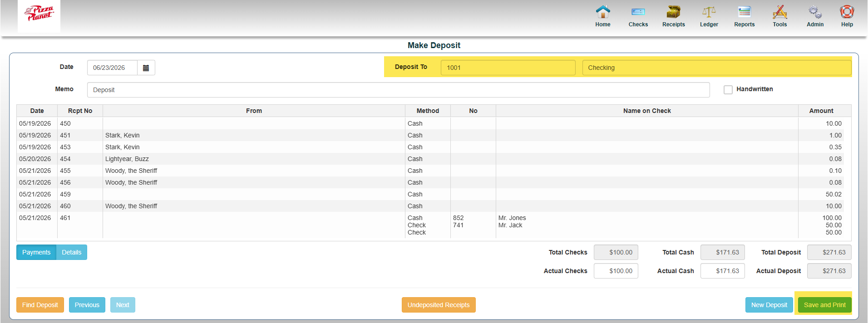This screenshot has height=323, width=868.
Task: Click the Actual Cash amount field
Action: point(722,271)
